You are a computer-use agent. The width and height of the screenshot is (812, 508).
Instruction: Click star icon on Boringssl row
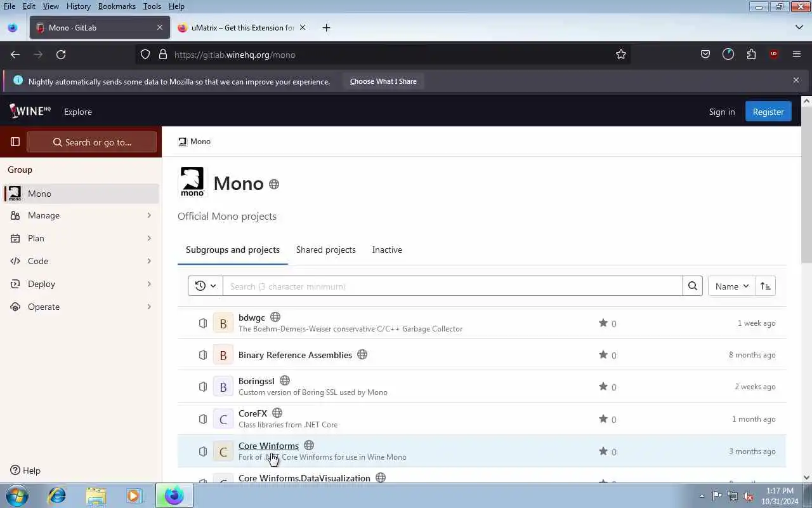tap(603, 386)
